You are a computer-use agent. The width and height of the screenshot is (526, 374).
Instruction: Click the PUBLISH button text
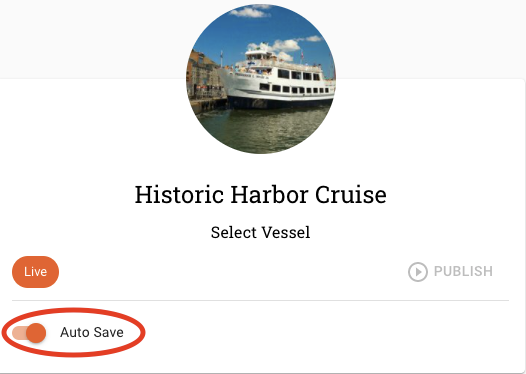[463, 271]
